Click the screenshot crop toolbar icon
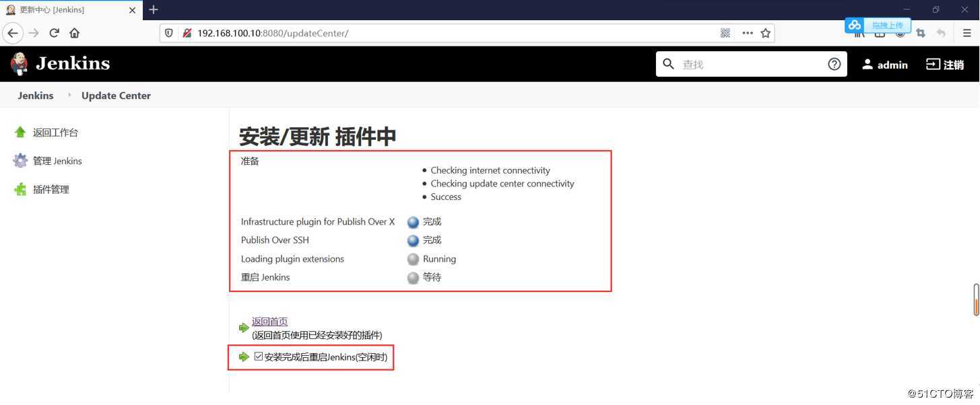 (921, 33)
